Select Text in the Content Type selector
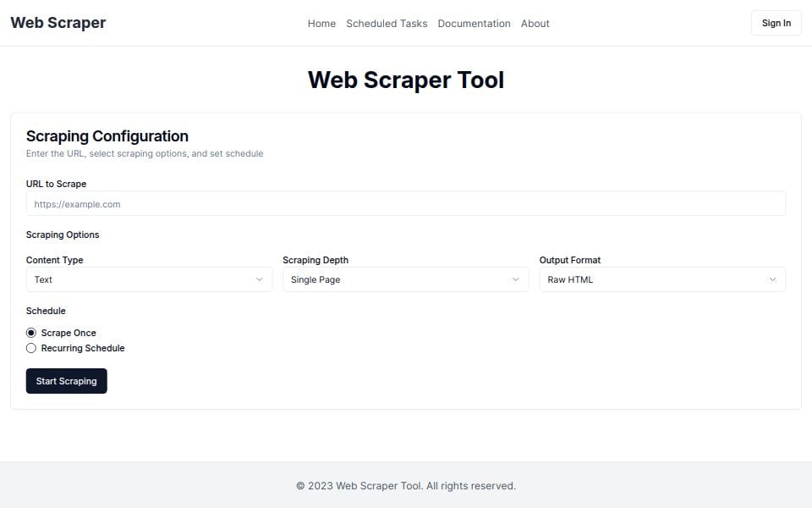The width and height of the screenshot is (812, 508). 149,279
